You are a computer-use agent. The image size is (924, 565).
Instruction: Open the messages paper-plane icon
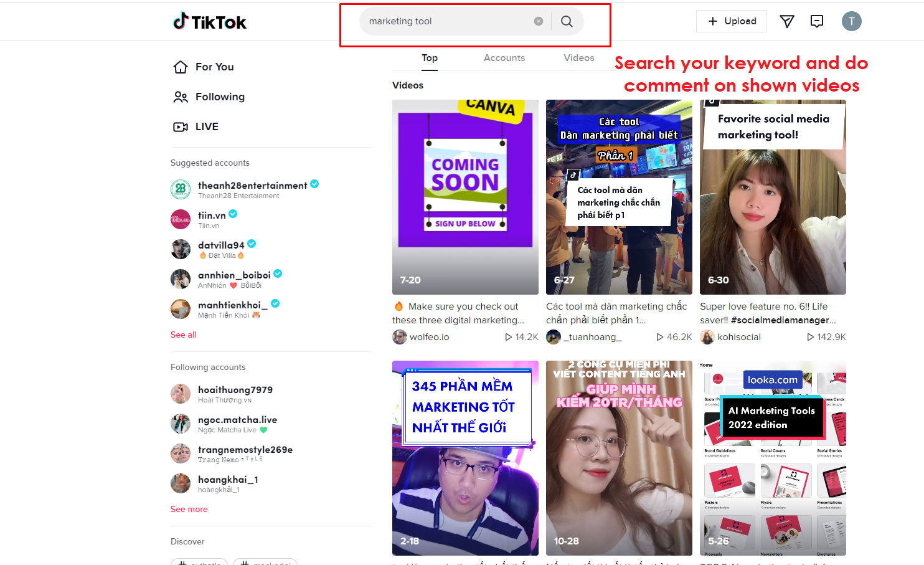[787, 21]
